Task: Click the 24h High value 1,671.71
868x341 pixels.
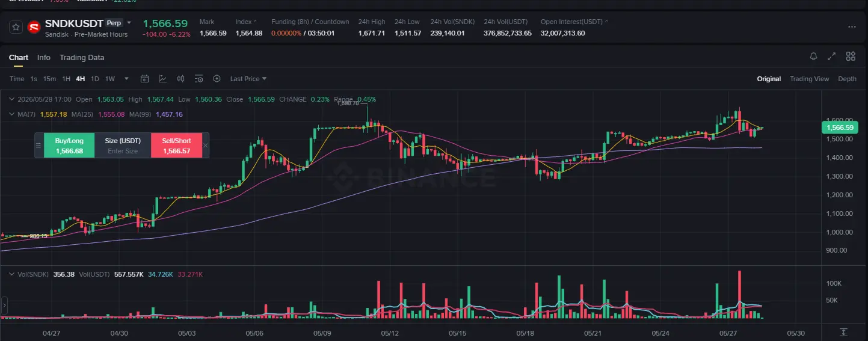Action: [x=371, y=33]
